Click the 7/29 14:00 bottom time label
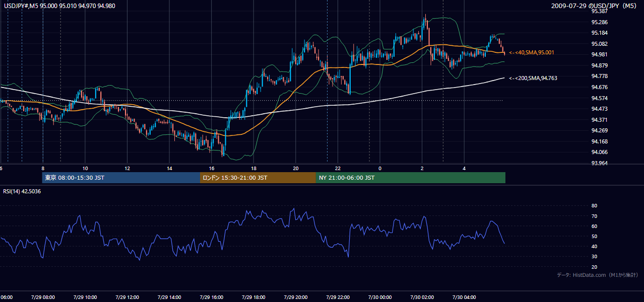Image resolution: width=644 pixels, height=302 pixels. (169, 297)
